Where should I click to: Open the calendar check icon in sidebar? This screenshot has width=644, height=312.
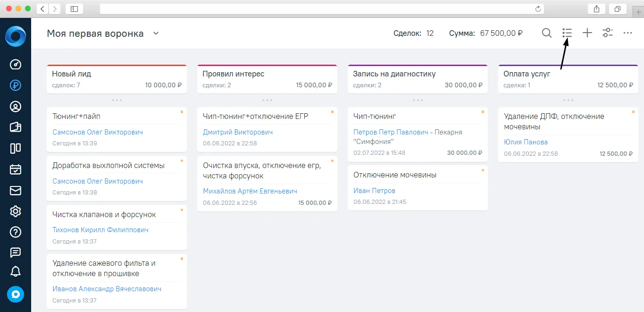coord(16,169)
